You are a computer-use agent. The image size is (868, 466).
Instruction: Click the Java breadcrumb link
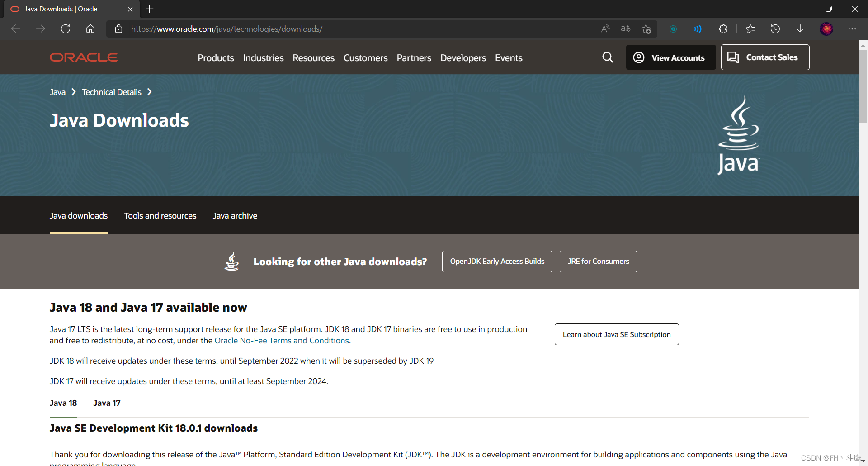[x=57, y=92]
